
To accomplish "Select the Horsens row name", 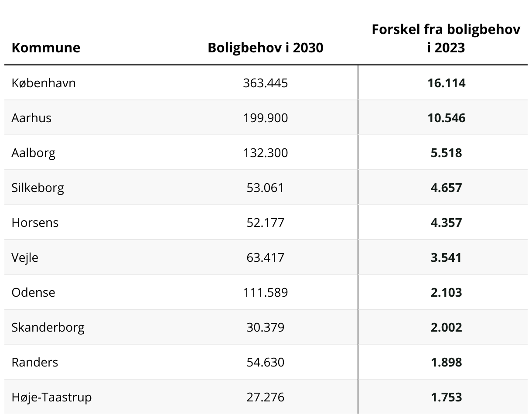I will (x=35, y=223).
